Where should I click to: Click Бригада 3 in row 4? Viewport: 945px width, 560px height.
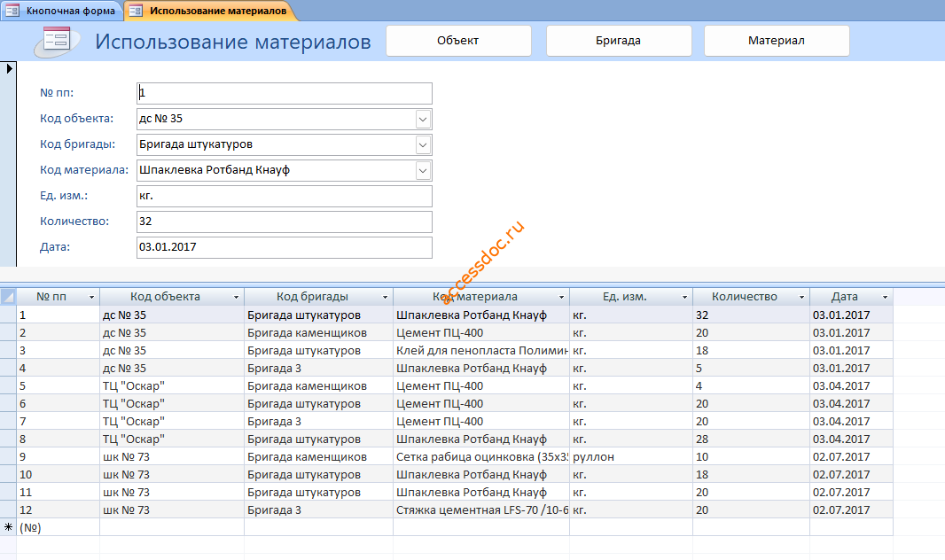coord(318,369)
